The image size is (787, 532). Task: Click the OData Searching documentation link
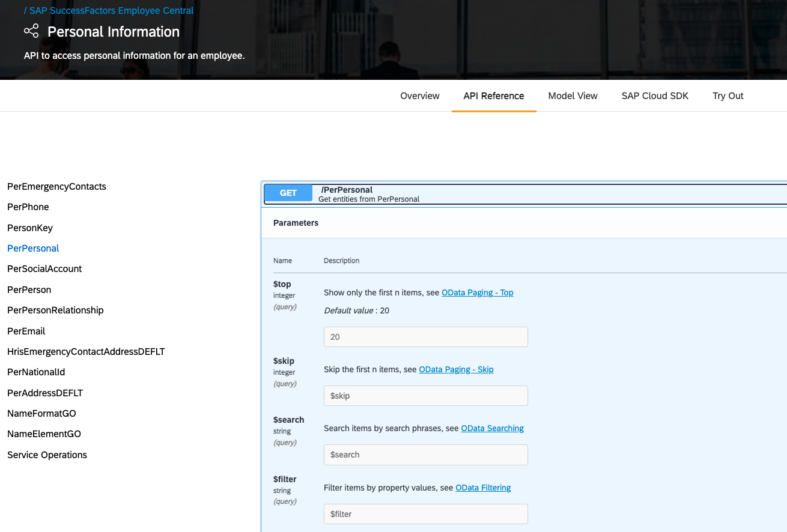pos(492,428)
